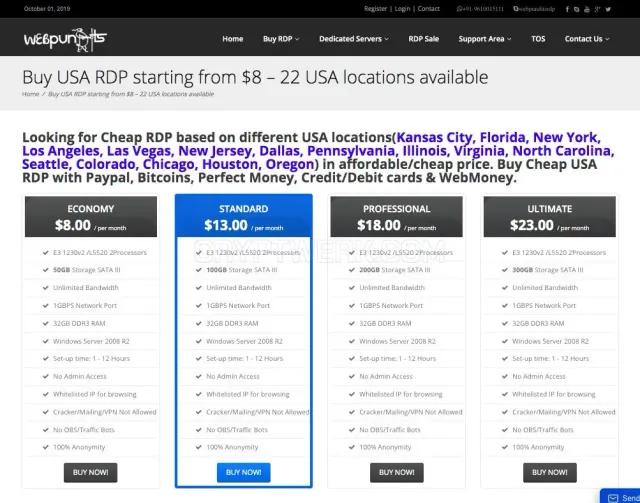Click "No OBS/Traffic Bots" in Standard plan
640x503 pixels.
pos(237,430)
